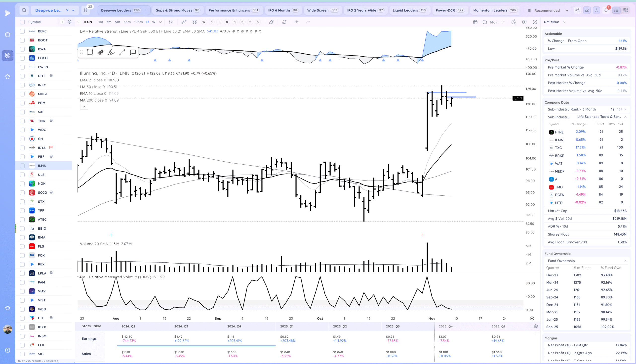Check the BEPC symbol checkbox

pos(22,31)
